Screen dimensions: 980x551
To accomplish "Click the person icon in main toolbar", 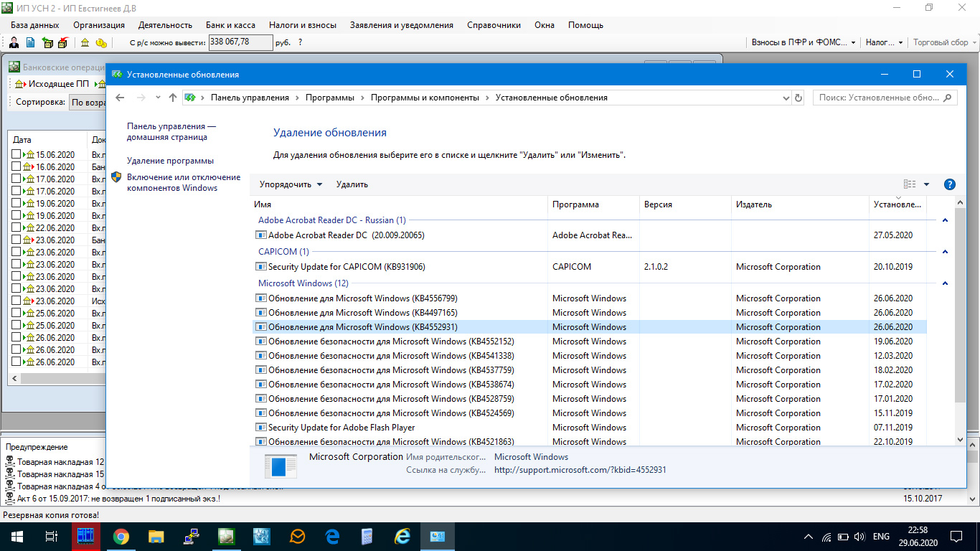I will (14, 42).
